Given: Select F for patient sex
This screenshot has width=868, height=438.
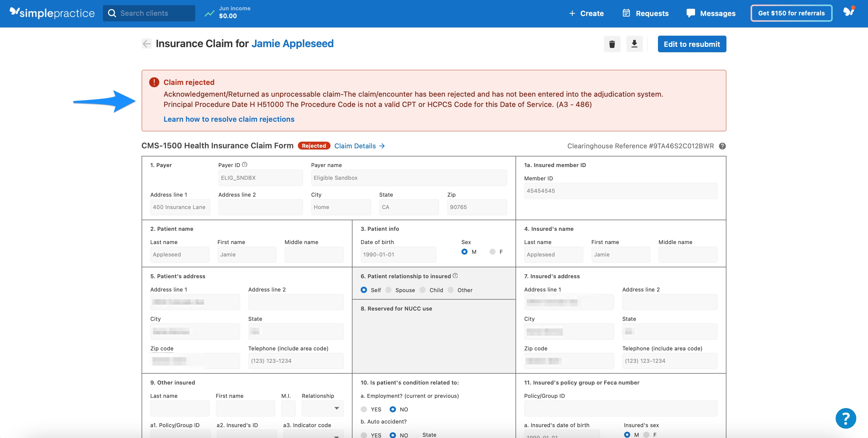Looking at the screenshot, I should (493, 252).
